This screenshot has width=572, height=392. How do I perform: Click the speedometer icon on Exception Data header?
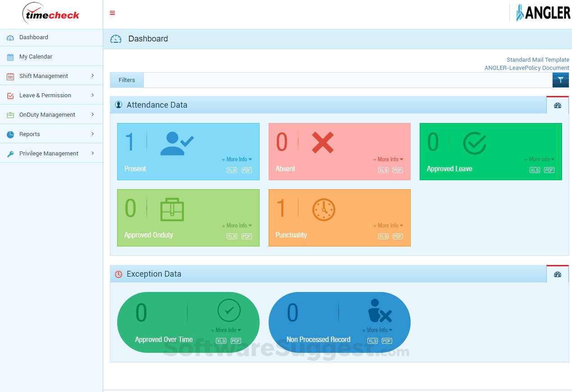(x=558, y=274)
